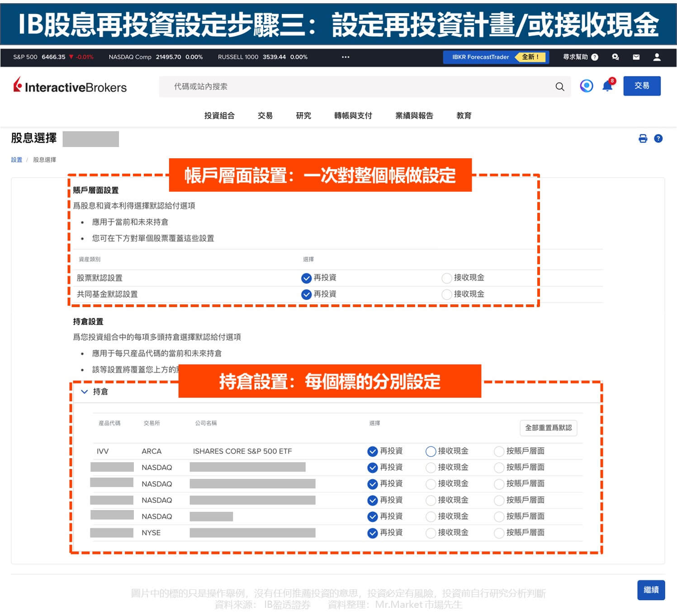Click the 全部重置爲默認 button
677x616 pixels.
click(548, 428)
